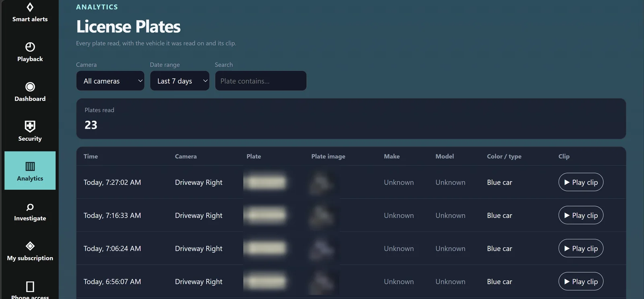Play clip for 7:06:24 AM row
The width and height of the screenshot is (644, 299).
click(x=581, y=248)
